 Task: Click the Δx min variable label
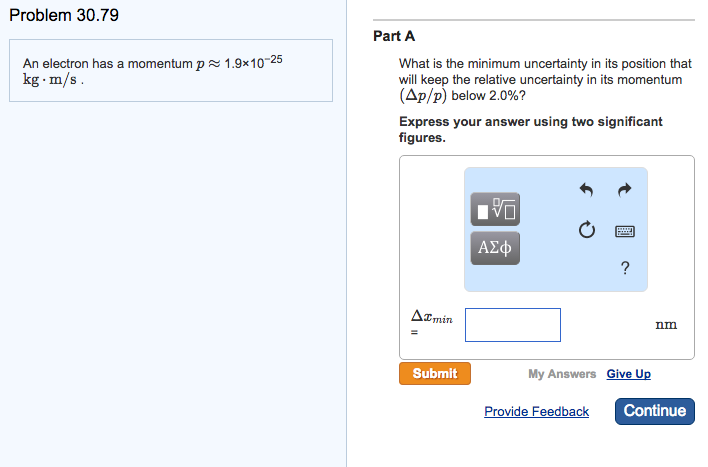(x=431, y=317)
